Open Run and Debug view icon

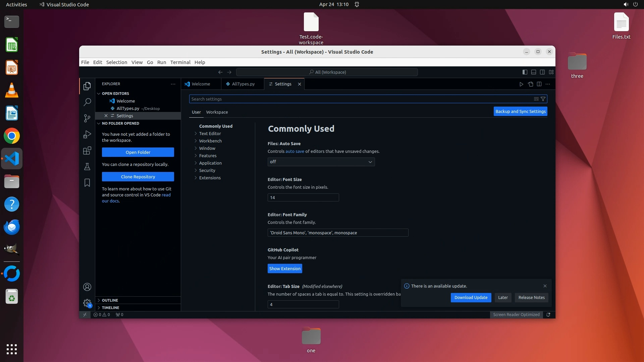[87, 134]
